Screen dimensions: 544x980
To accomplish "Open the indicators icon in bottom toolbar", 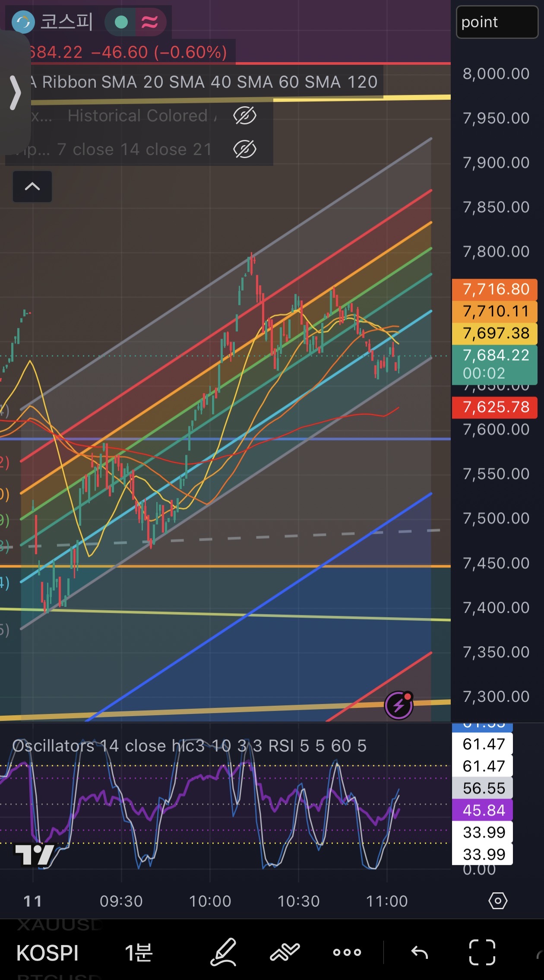I will pos(285,952).
